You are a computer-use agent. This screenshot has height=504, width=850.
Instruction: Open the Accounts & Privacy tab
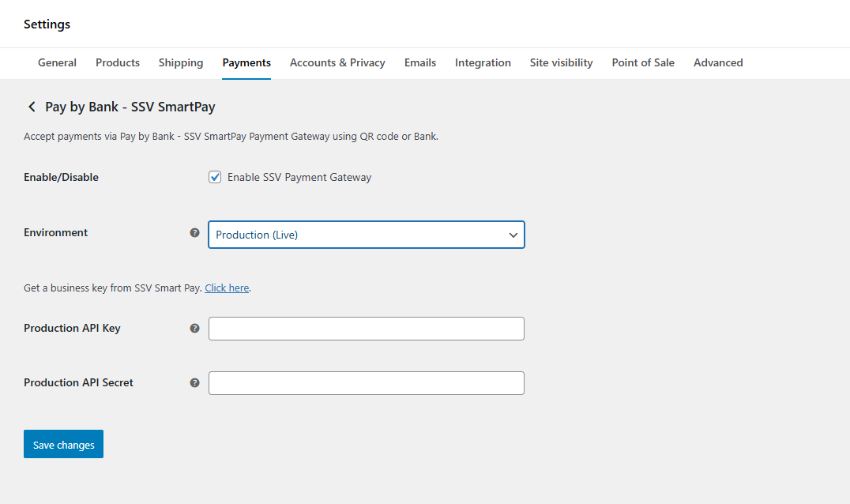[x=337, y=62]
